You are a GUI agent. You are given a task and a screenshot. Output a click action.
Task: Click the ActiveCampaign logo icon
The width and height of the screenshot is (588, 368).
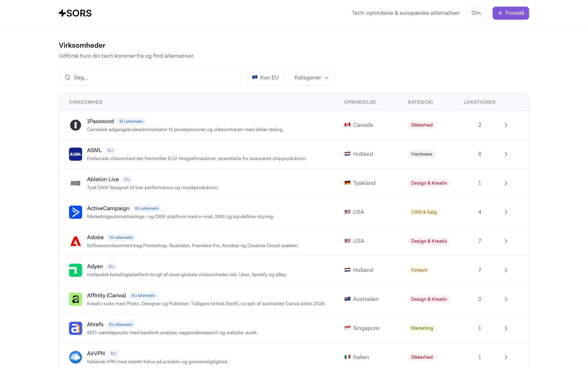(x=75, y=212)
